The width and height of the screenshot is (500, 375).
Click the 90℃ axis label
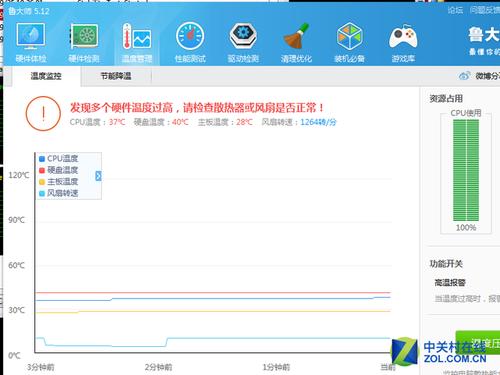[x=17, y=220]
